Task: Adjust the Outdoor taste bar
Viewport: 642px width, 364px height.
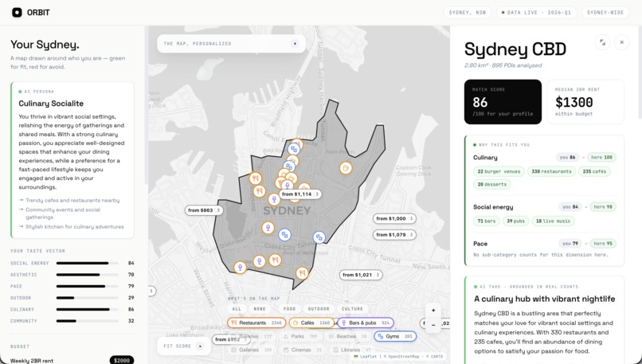Action: (x=87, y=298)
